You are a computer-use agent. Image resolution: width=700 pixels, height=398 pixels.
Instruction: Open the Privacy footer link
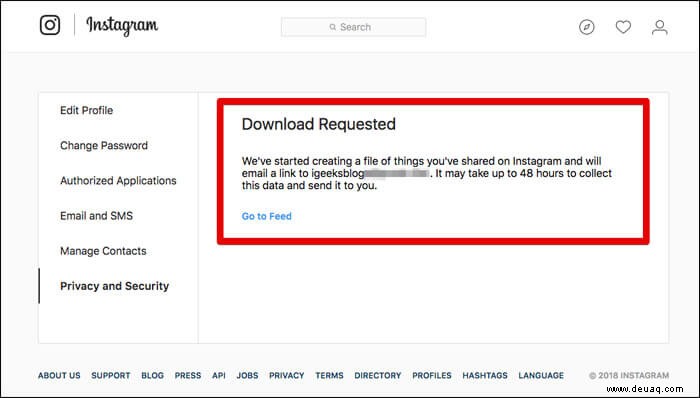(287, 376)
